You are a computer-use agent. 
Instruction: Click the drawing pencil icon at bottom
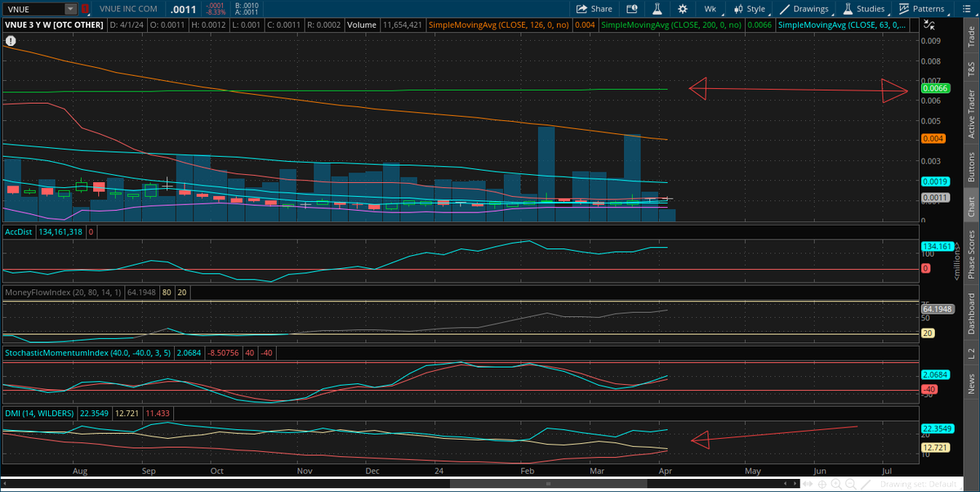[866, 485]
